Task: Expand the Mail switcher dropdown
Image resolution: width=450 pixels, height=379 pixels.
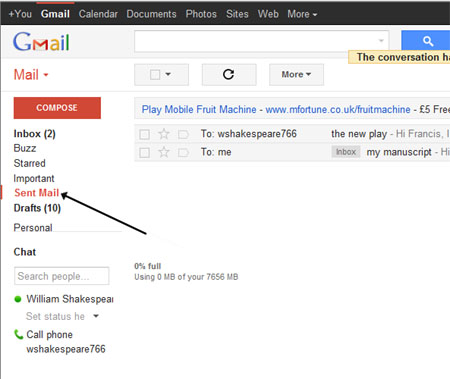Action: coord(31,74)
